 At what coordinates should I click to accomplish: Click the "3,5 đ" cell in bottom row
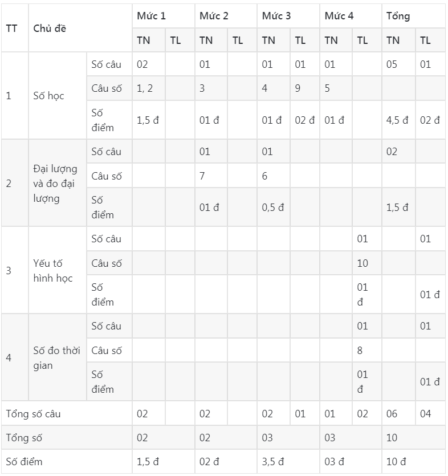[288, 461]
